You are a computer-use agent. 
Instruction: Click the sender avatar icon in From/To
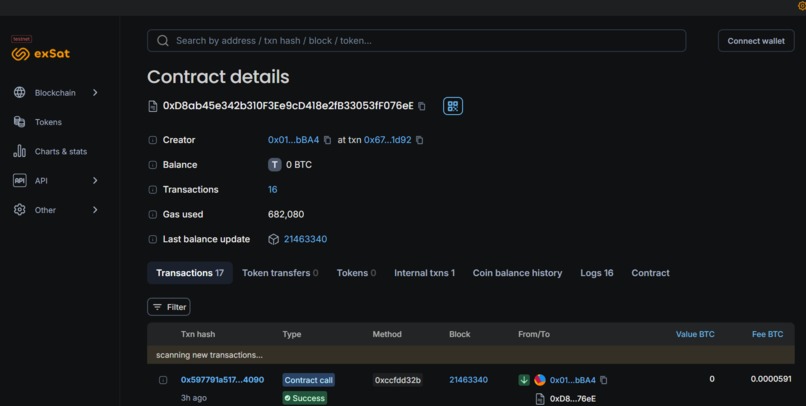[x=540, y=380]
